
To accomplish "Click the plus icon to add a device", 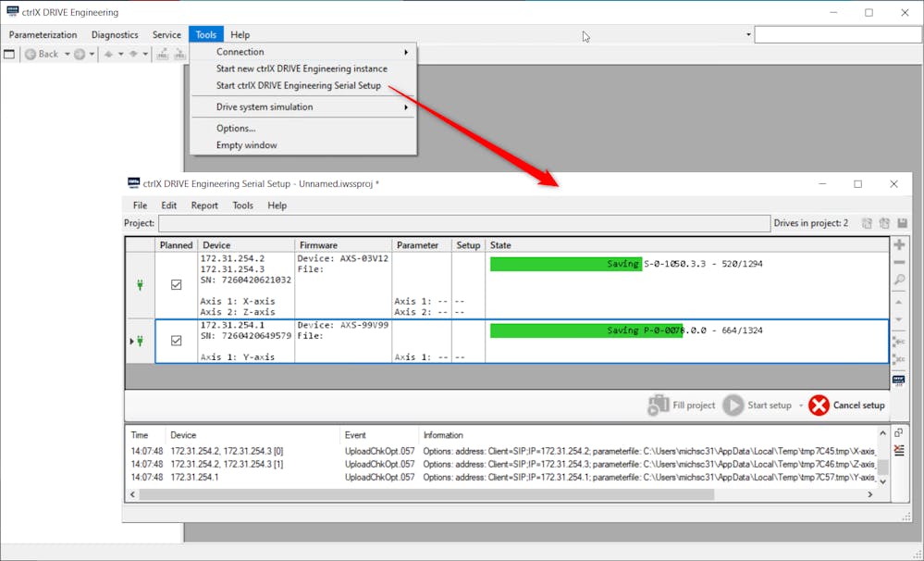I will [898, 245].
